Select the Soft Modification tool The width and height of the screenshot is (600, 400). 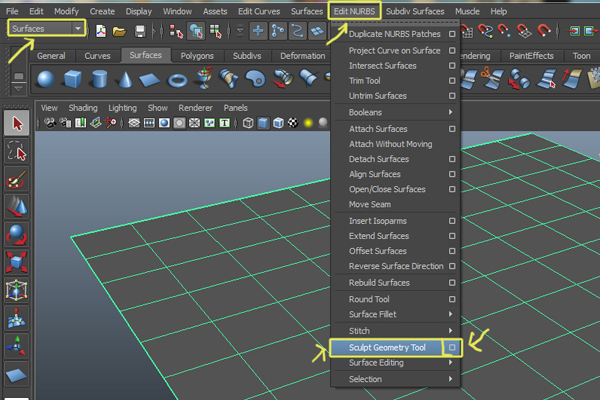pos(16,318)
